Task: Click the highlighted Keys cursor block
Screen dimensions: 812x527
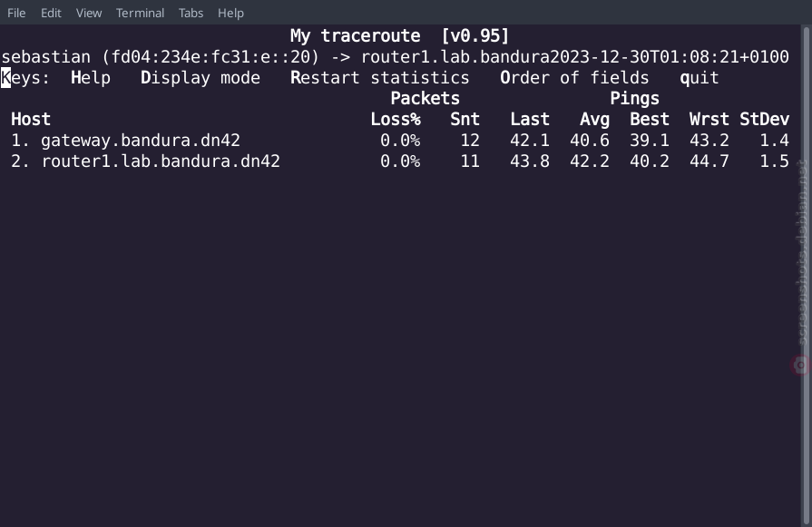Action: click(x=5, y=78)
